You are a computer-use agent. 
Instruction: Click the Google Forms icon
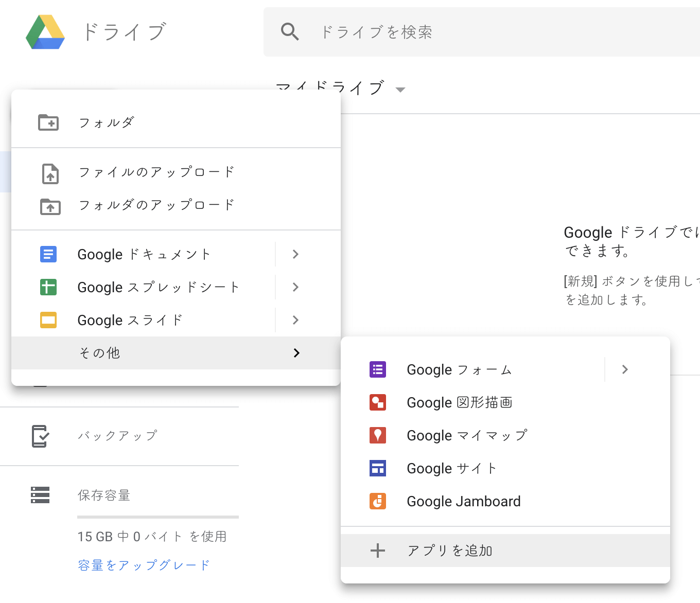tap(378, 369)
